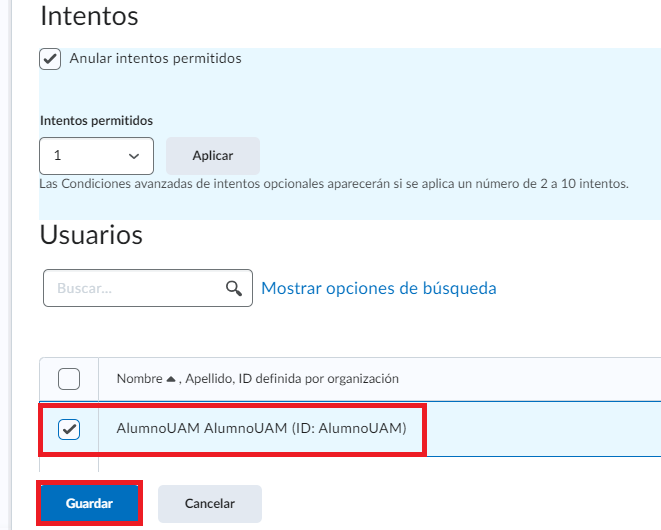Screen dimensions: 661x530
Task: Click the Intentos section heading
Action: (x=89, y=16)
